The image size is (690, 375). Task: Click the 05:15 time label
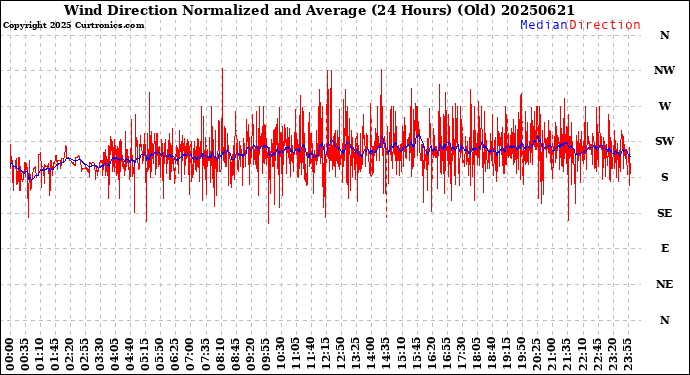[x=144, y=354]
